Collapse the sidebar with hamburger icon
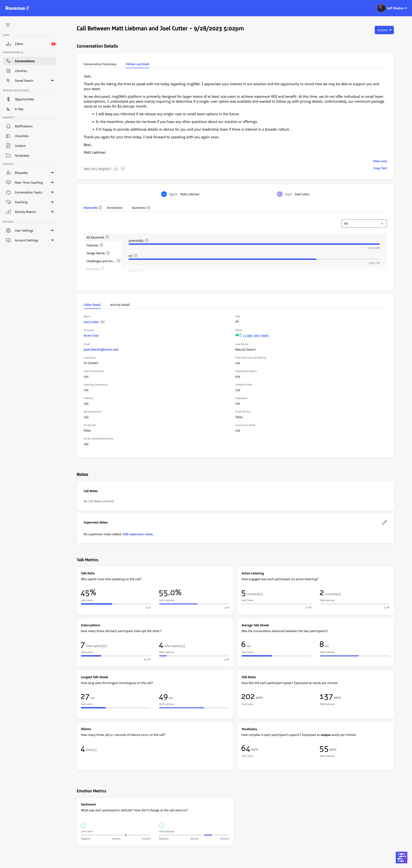Image resolution: width=412 pixels, height=868 pixels. [8, 25]
